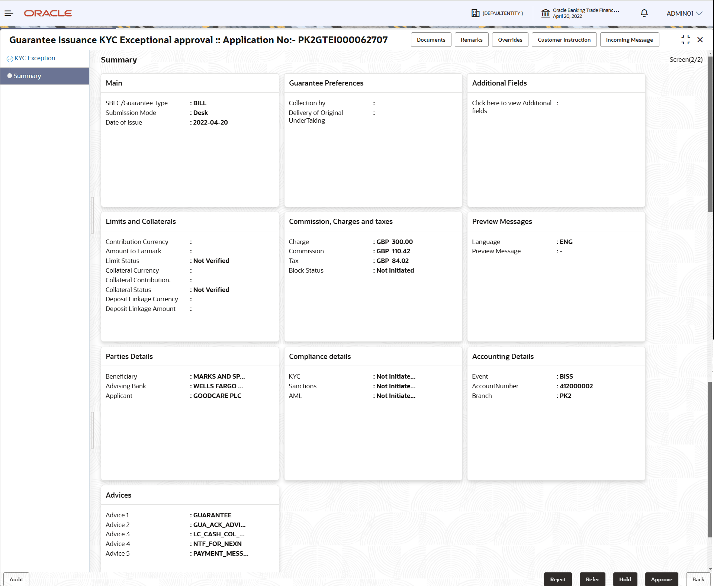
Task: Open the Incoming Message viewer
Action: coord(629,39)
